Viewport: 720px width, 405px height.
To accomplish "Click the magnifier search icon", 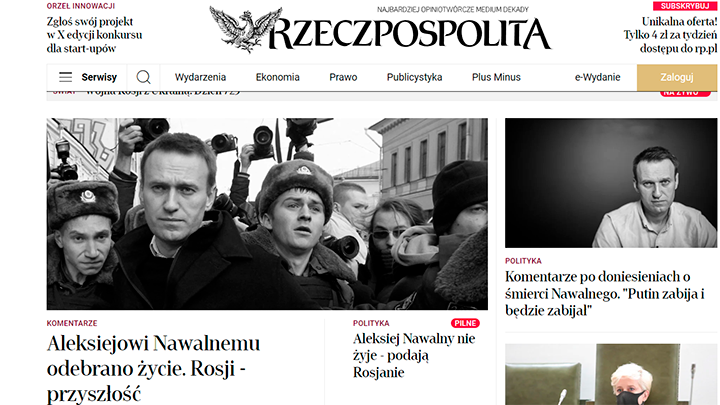I will point(143,77).
